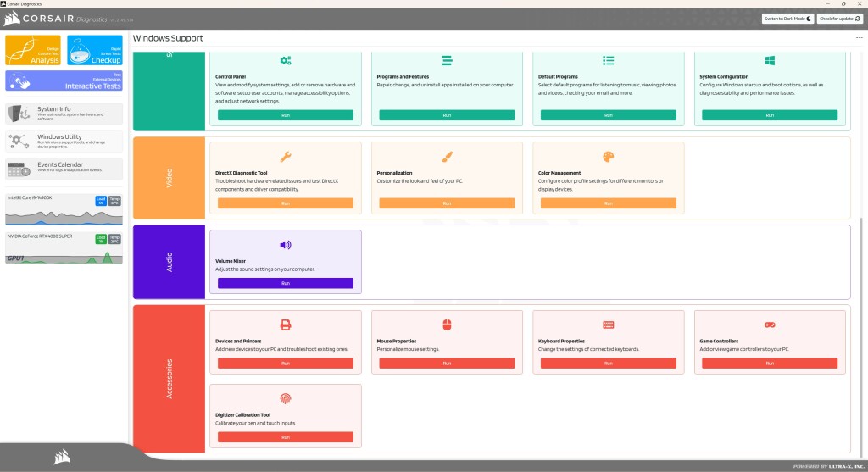Click the Keyboard Properties keyboard icon
The image size is (868, 472).
click(x=609, y=325)
